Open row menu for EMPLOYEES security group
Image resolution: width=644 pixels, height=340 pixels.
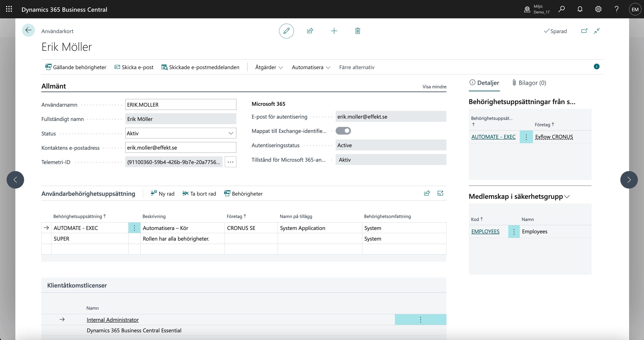tap(514, 231)
